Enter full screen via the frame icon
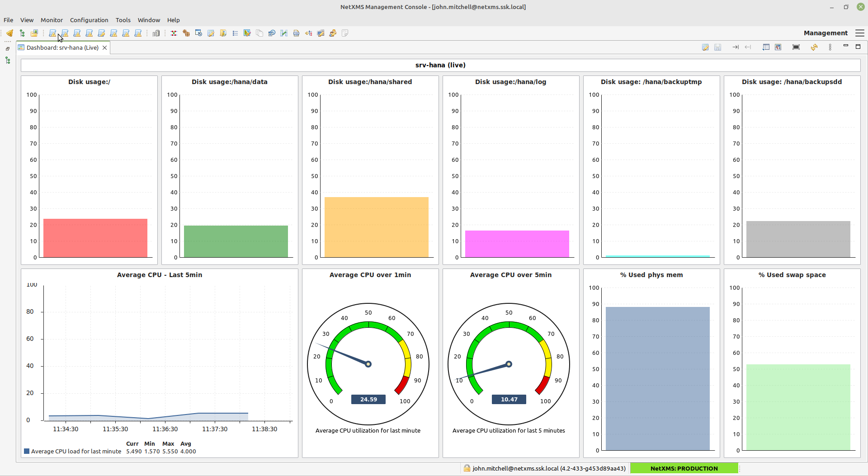 [796, 47]
